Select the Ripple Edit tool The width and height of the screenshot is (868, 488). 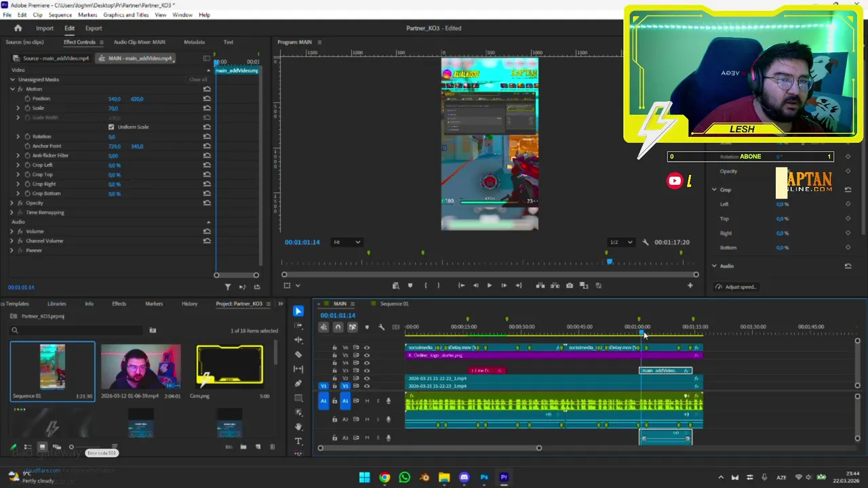298,340
